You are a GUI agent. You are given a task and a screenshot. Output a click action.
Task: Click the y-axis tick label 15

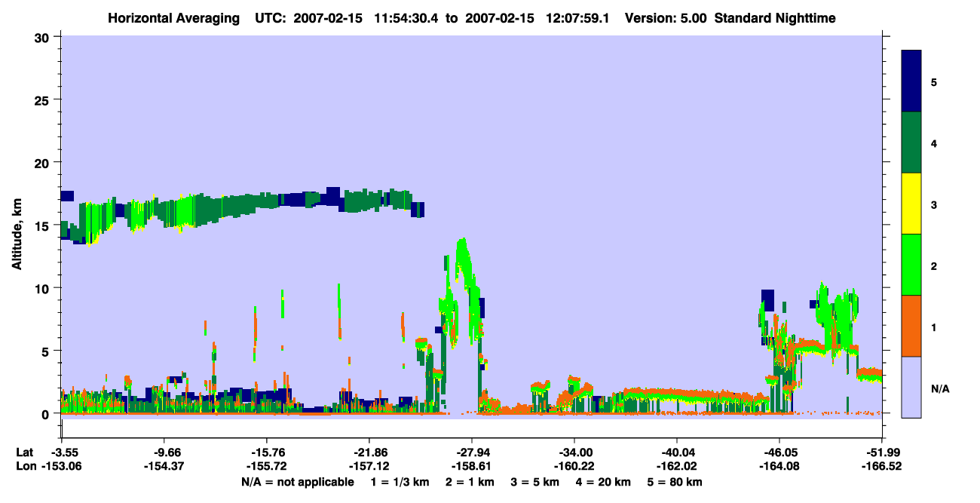(x=43, y=225)
